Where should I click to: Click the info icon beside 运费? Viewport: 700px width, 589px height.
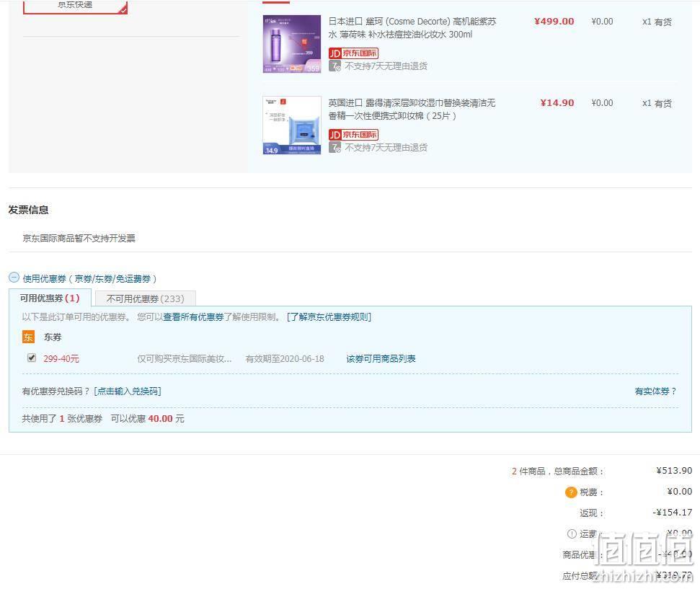pos(572,533)
